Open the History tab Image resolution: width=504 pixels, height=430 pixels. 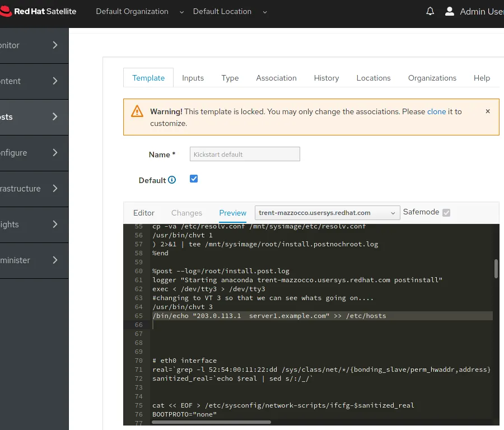coord(326,78)
